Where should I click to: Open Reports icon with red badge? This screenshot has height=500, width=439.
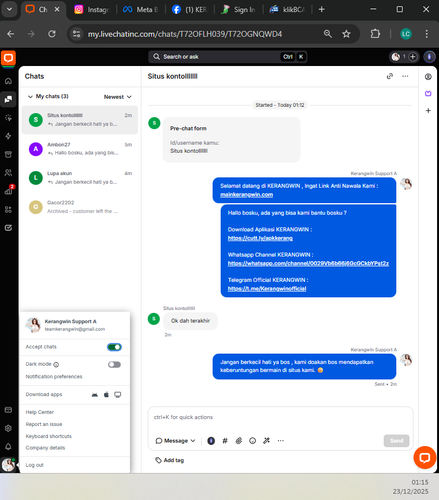8,191
